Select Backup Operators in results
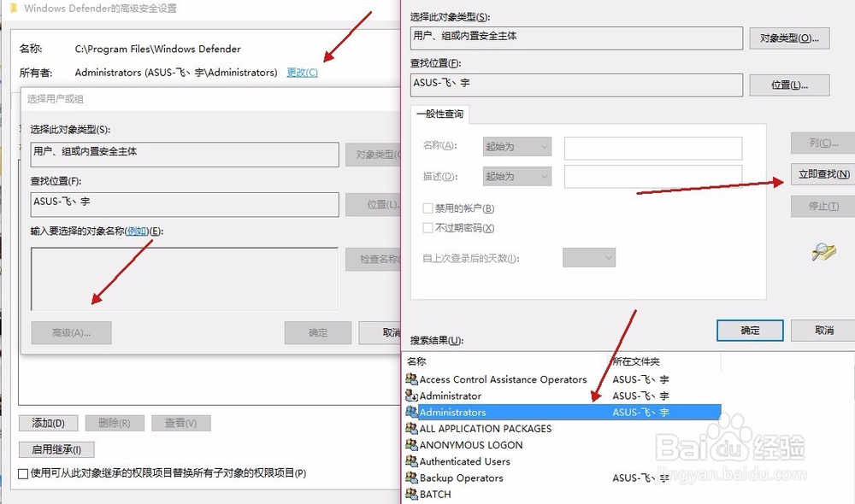 [563, 478]
